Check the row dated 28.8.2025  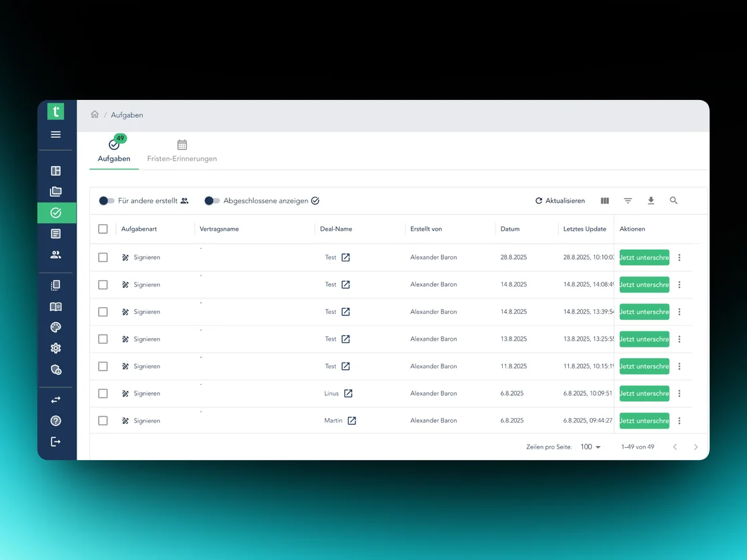pyautogui.click(x=103, y=257)
